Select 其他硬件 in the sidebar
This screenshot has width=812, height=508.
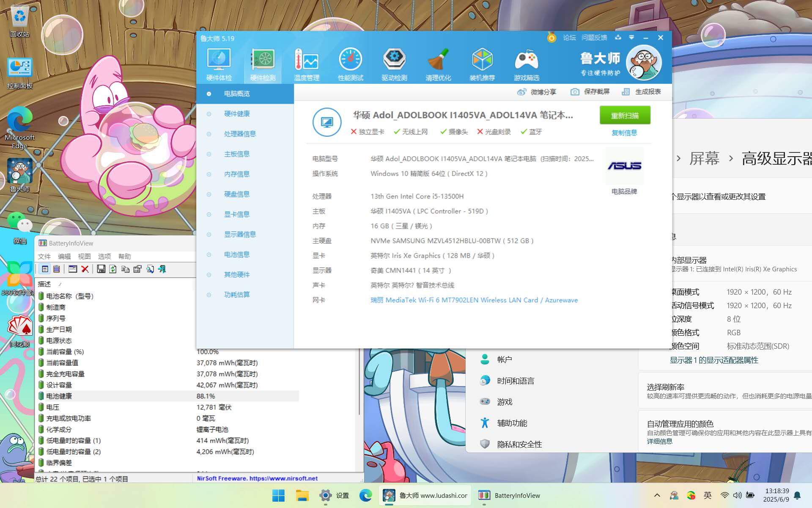(245, 275)
